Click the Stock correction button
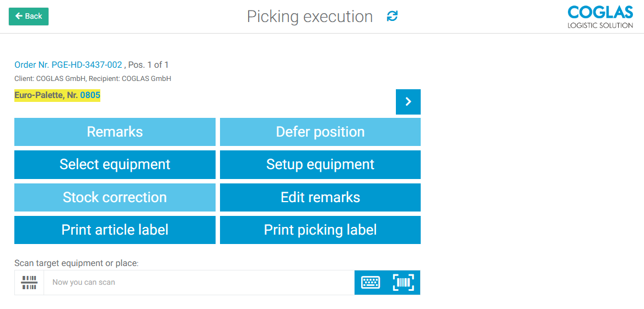 point(115,198)
